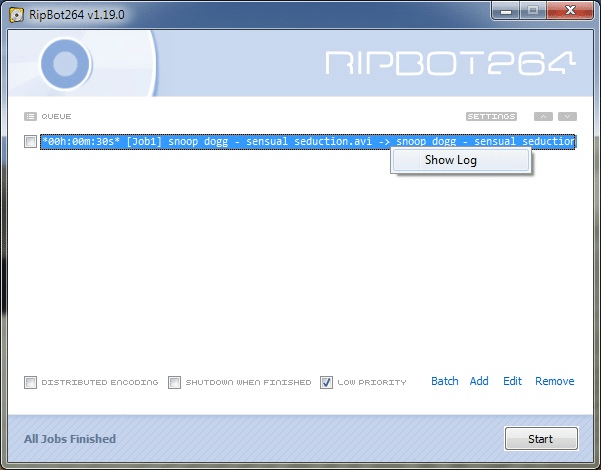Click the Queue list icon
Screen dimensions: 601x470
(x=30, y=117)
